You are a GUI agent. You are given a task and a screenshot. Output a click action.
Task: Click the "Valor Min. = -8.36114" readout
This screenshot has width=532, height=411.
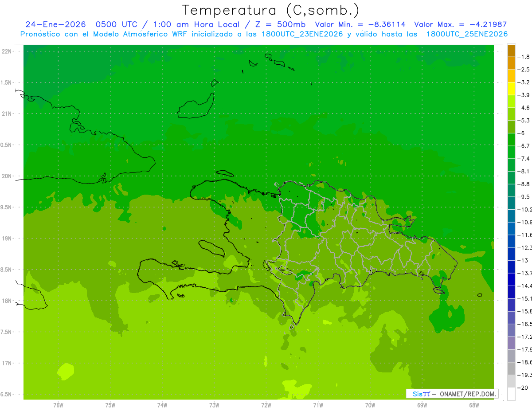click(361, 25)
